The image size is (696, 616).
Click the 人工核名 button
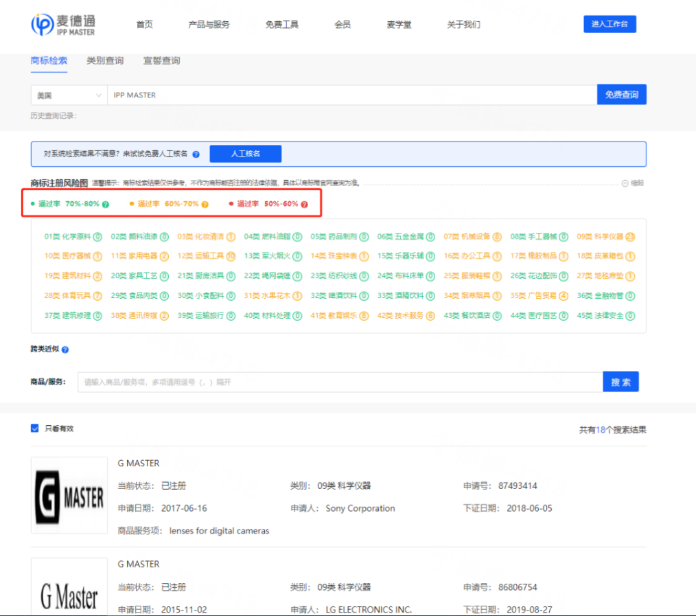pos(246,154)
